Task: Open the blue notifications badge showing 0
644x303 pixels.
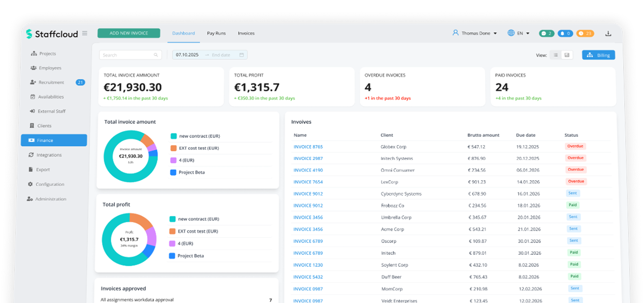Action: (565, 33)
